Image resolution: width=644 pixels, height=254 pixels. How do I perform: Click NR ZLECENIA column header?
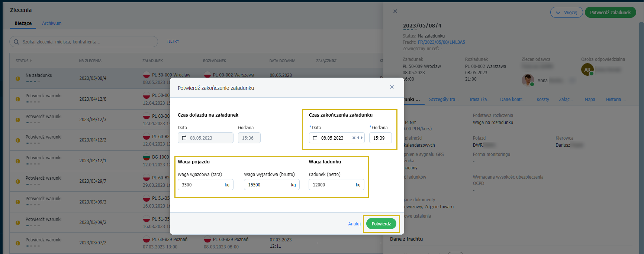tap(90, 61)
